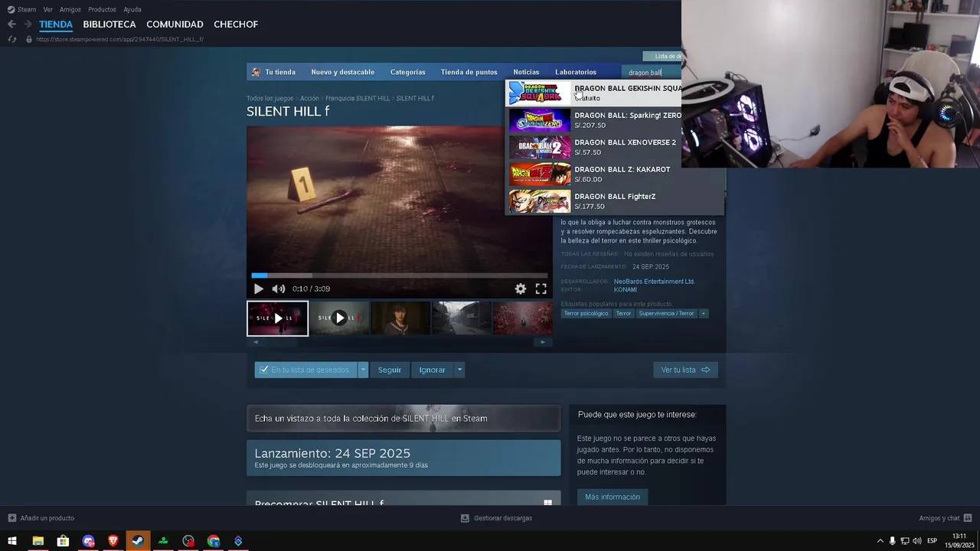Open the TIENDA tab
Screen dimensions: 980x551
click(x=56, y=24)
